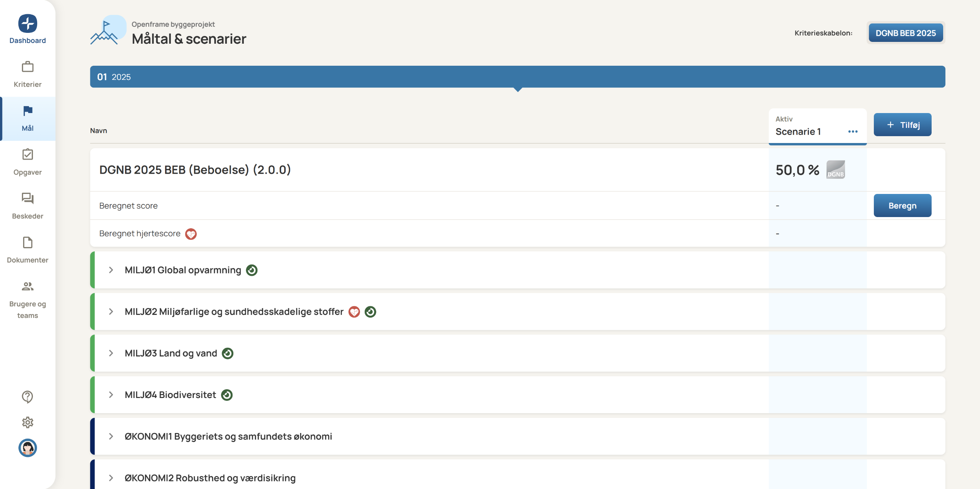
Task: Click the help question mark icon
Action: click(27, 397)
